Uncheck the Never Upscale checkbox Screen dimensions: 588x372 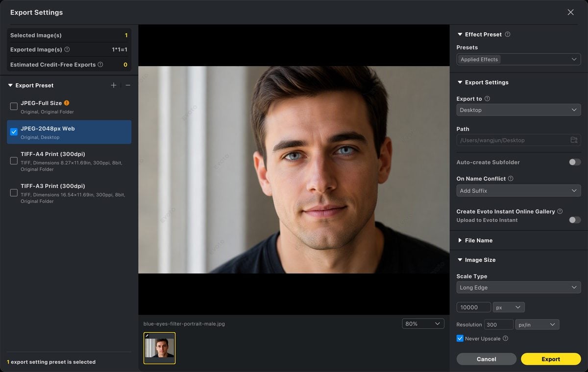click(x=460, y=338)
